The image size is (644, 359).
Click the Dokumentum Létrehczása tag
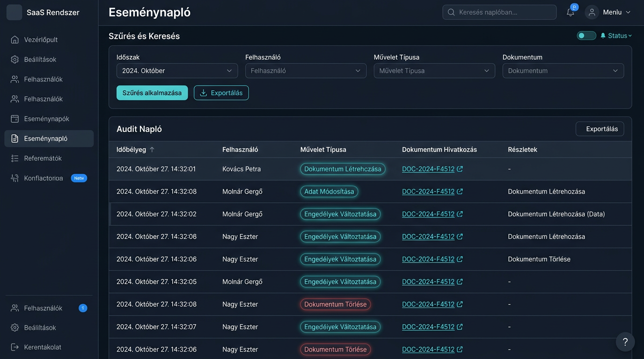(x=343, y=169)
